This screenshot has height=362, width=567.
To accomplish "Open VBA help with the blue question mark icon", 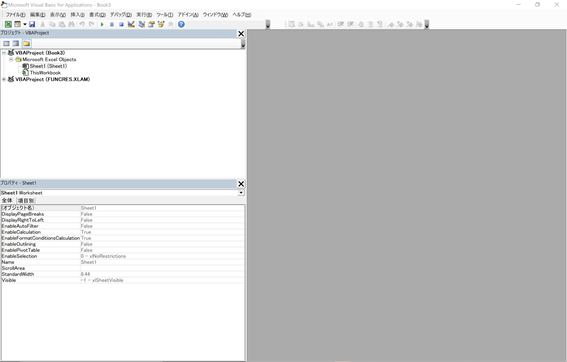I will coord(181,24).
